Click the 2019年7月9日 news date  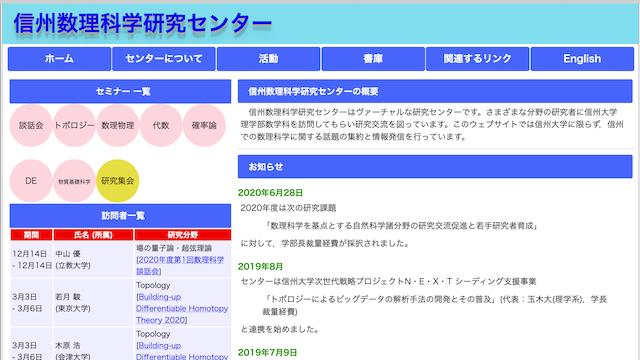267,352
